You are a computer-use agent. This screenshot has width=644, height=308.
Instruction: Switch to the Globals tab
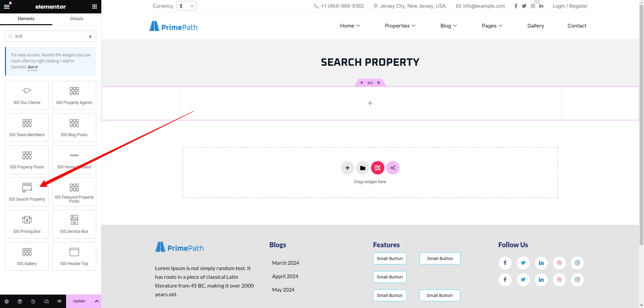pos(77,19)
